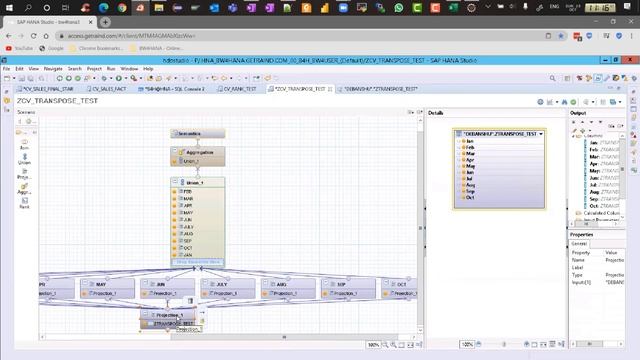Viewport: 640px width, 360px height.
Task: Toggle output bullet for Mar column in Details
Action: (x=463, y=153)
